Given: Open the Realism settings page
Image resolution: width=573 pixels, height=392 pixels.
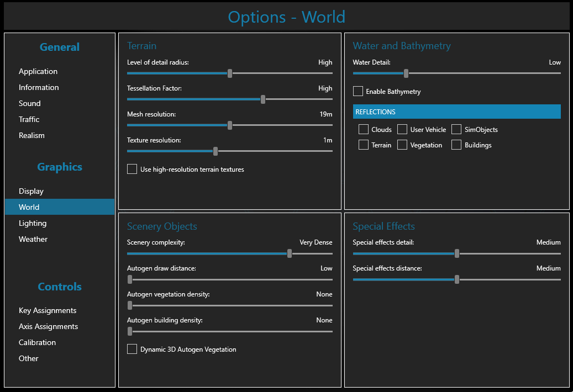Looking at the screenshot, I should [31, 135].
